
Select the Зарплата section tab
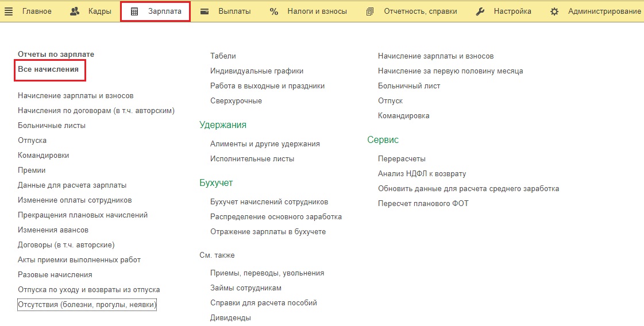[156, 11]
